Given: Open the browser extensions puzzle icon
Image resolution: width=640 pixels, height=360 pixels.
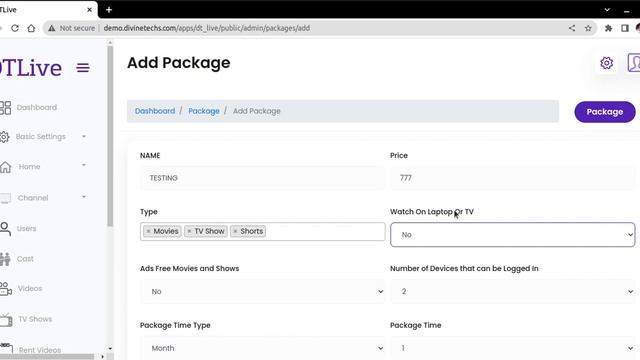Looking at the screenshot, I should coord(608,28).
